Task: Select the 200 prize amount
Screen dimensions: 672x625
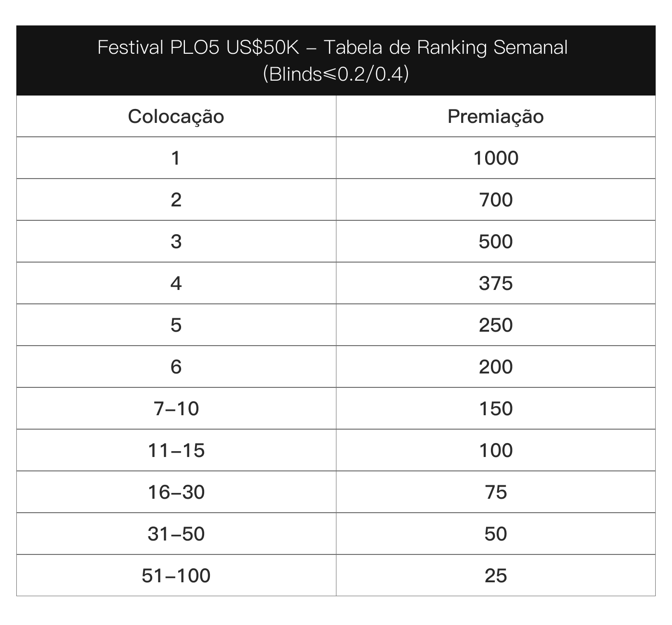Action: click(x=496, y=367)
